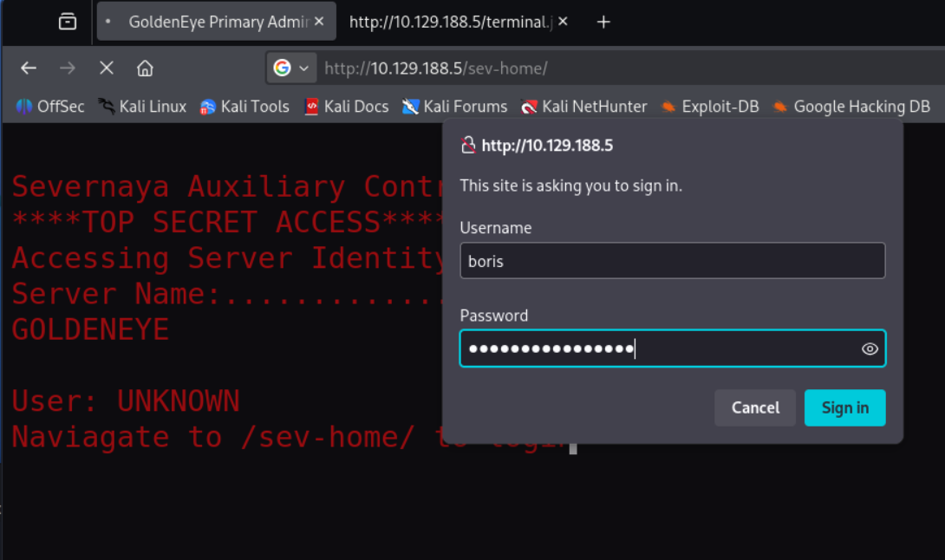The image size is (945, 560).
Task: Close the GoldenEye Primary Admin tab
Action: (x=319, y=22)
